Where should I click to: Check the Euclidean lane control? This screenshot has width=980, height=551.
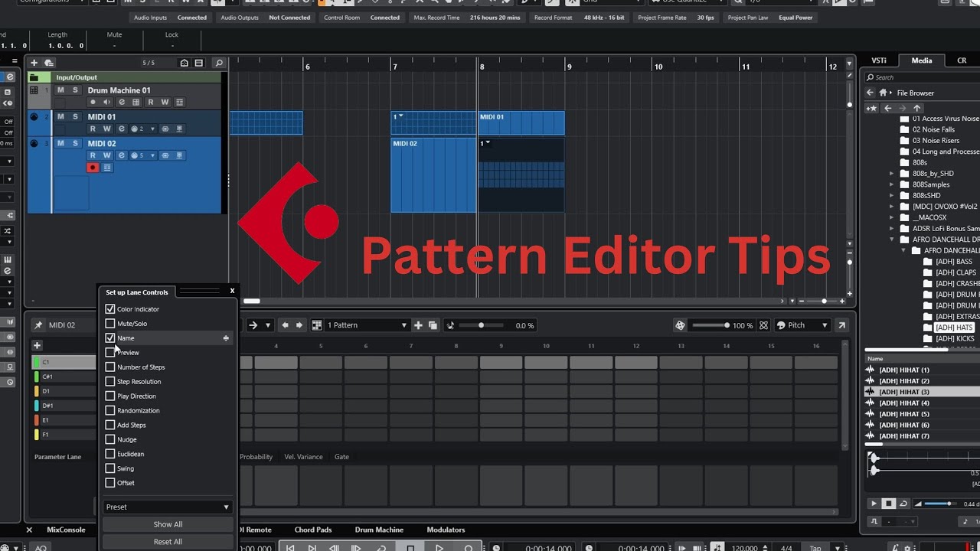[x=110, y=454]
